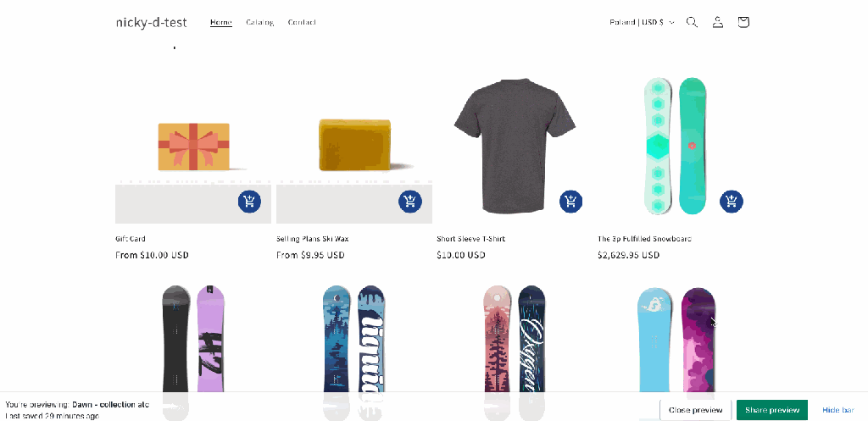
Task: Open the Selling Plans Ski Wax title
Action: coord(314,239)
